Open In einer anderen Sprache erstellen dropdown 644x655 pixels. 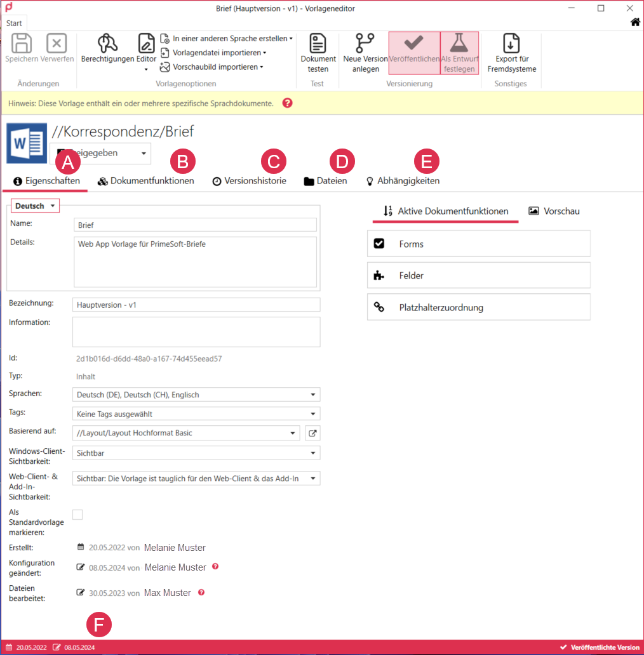[227, 39]
